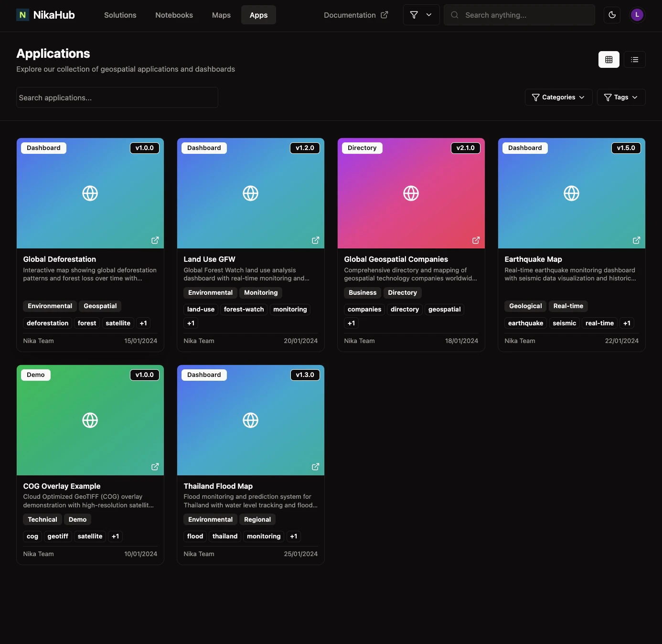This screenshot has width=662, height=644.
Task: Toggle the Environmental tag on Land Use GFW
Action: coord(210,292)
